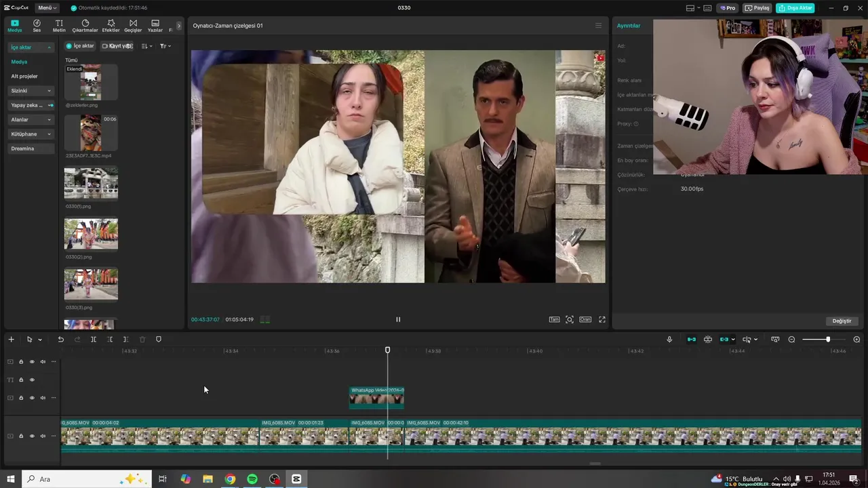Toggle clip linkage
The width and height of the screenshot is (868, 488).
[x=724, y=339]
